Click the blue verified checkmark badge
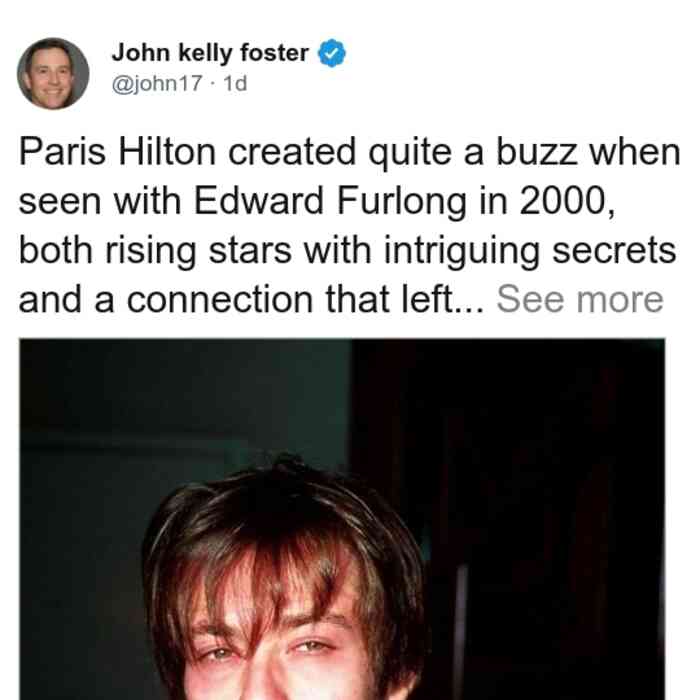This screenshot has width=700, height=700. click(332, 53)
